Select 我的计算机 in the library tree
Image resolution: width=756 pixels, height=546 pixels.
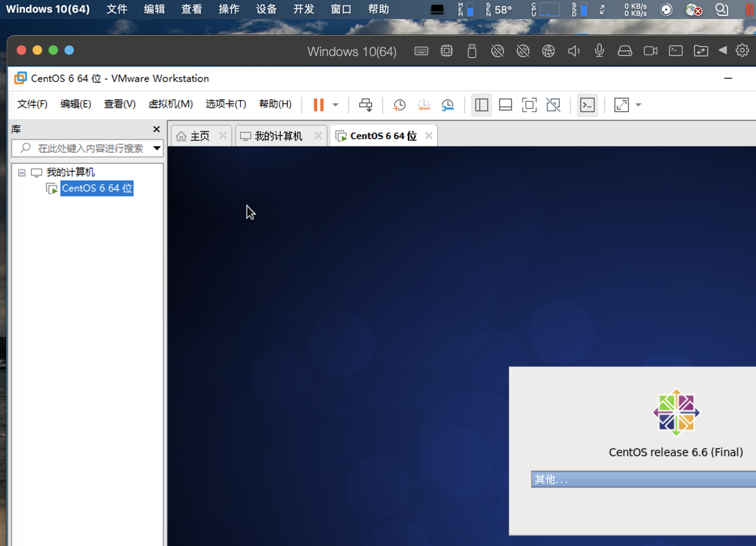click(x=71, y=172)
